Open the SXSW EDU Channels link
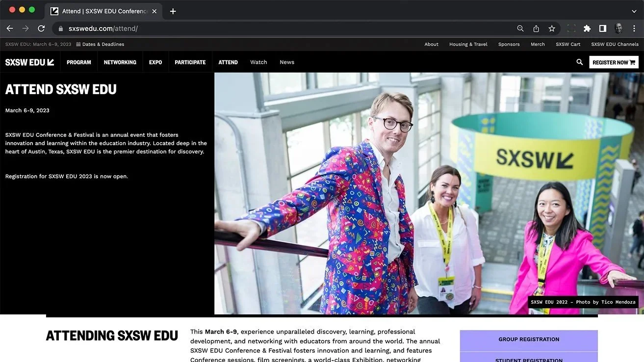 615,44
